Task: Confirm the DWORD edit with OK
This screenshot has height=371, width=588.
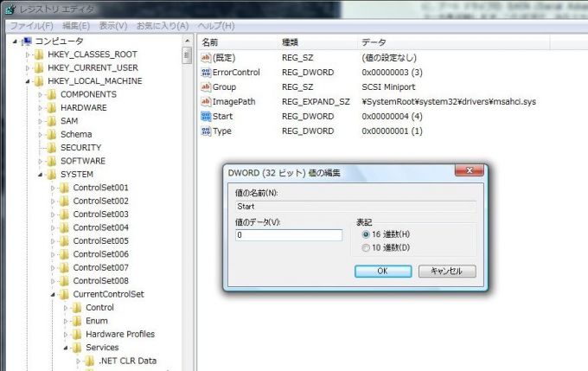Action: tap(383, 272)
